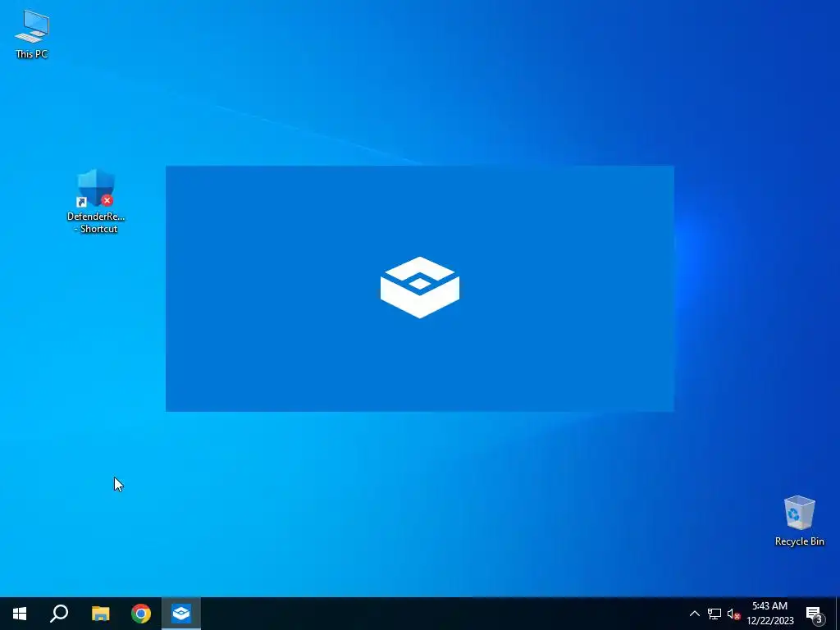Click the Windows Sandbox taskbar icon
Viewport: 840px width, 630px height.
tap(181, 614)
